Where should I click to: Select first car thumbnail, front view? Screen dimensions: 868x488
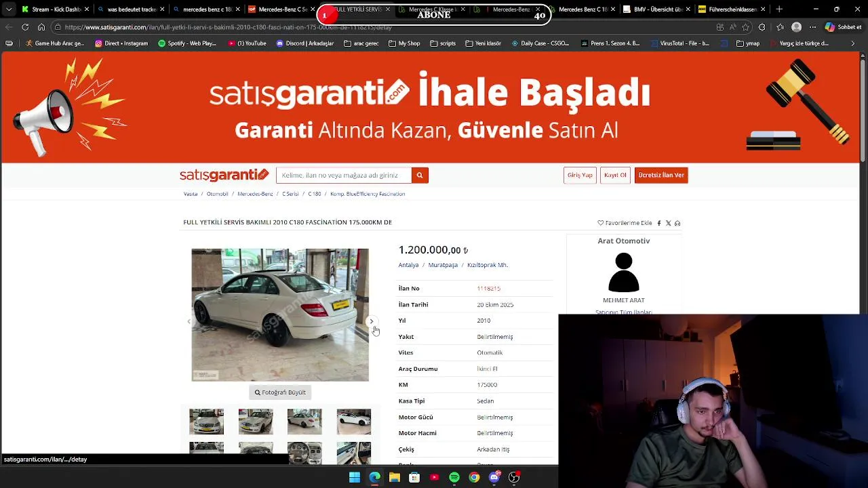[206, 421]
